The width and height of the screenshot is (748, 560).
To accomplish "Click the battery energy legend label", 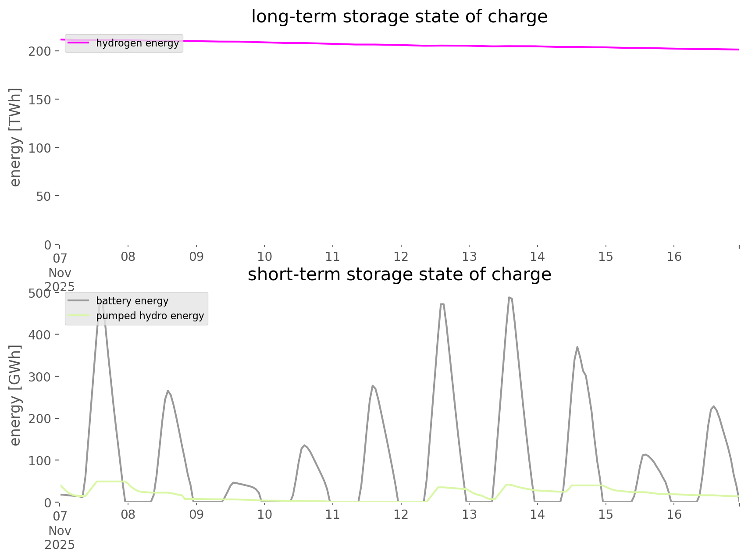I will point(132,301).
